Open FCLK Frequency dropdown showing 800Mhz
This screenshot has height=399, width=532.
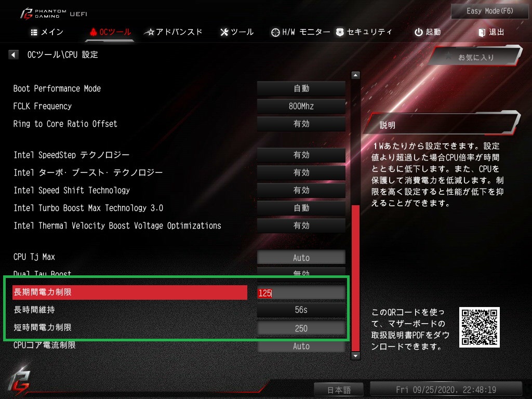pos(301,106)
